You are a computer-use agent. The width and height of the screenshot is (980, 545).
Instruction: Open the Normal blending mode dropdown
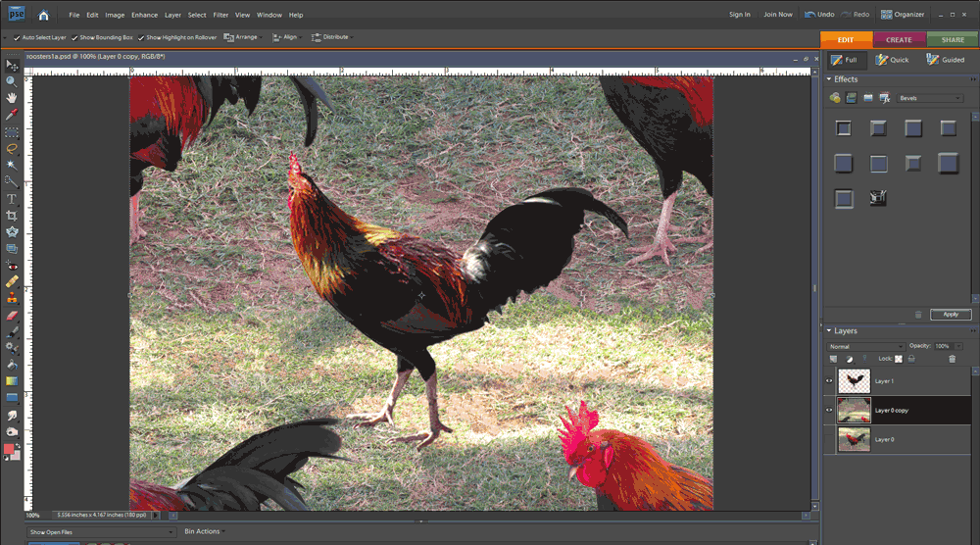pos(865,346)
